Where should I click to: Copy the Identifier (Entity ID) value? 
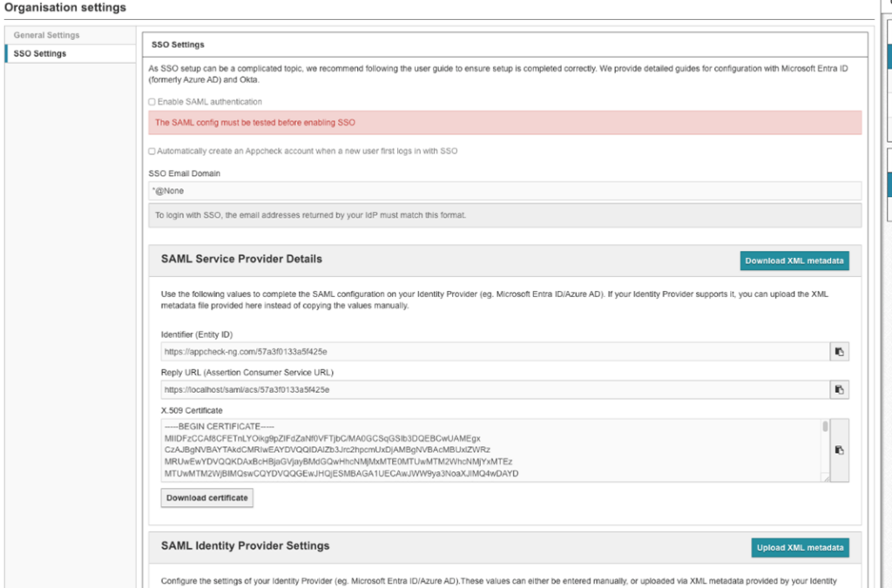839,352
